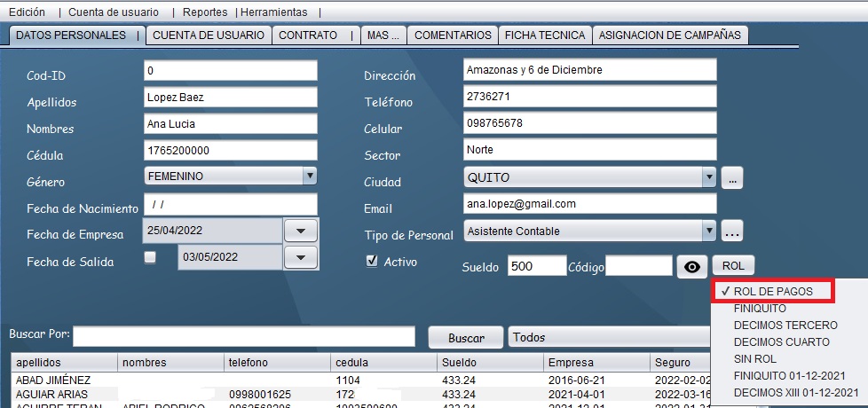
Task: Uncheck the Activo checkbox
Action: pos(373,262)
